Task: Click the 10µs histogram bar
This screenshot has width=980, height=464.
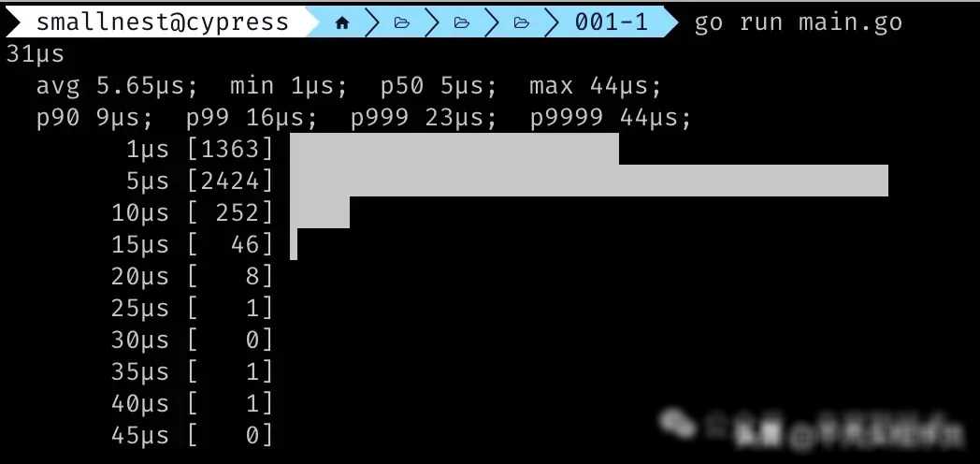Action: coord(320,212)
